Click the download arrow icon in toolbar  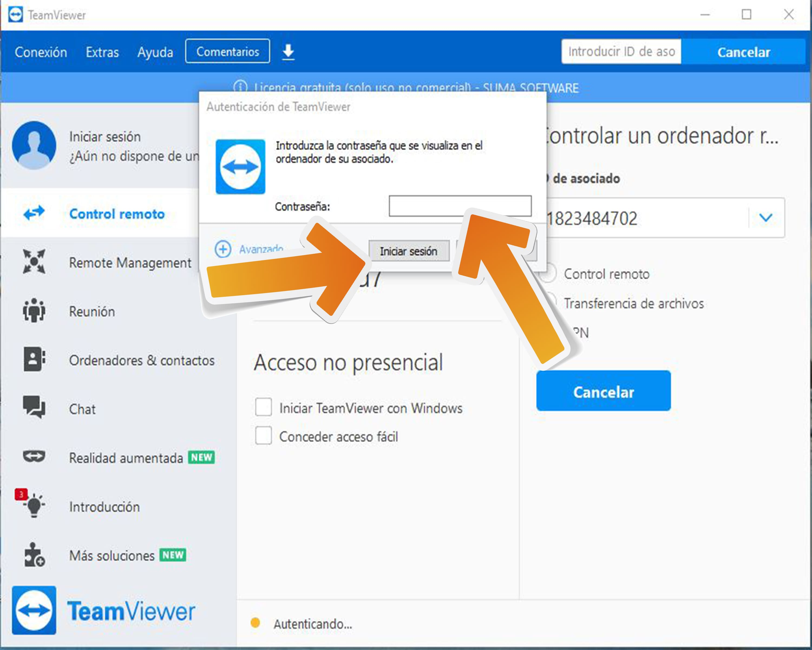(x=288, y=52)
